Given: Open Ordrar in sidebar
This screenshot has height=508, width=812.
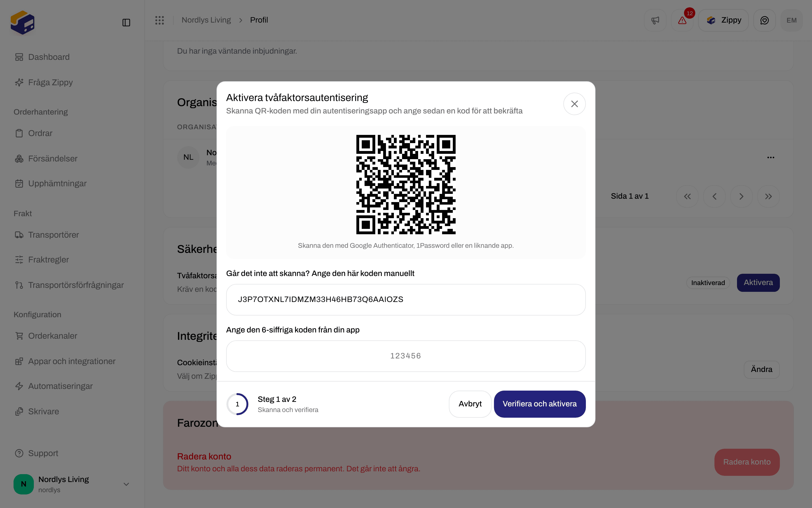Looking at the screenshot, I should (x=34, y=133).
